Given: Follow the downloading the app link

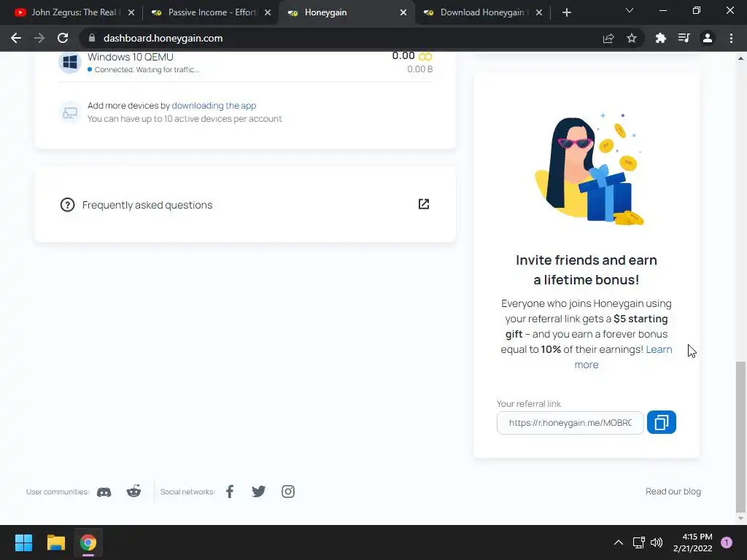Looking at the screenshot, I should coord(214,105).
